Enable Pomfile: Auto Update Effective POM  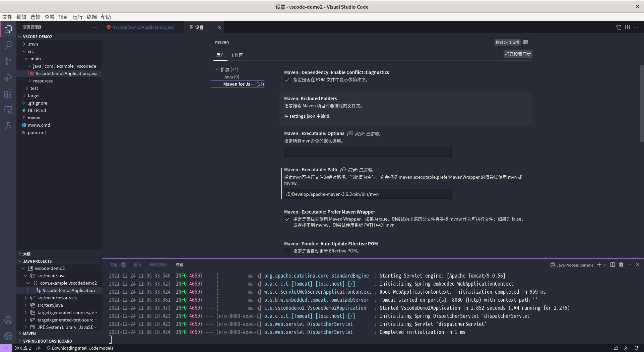287,251
